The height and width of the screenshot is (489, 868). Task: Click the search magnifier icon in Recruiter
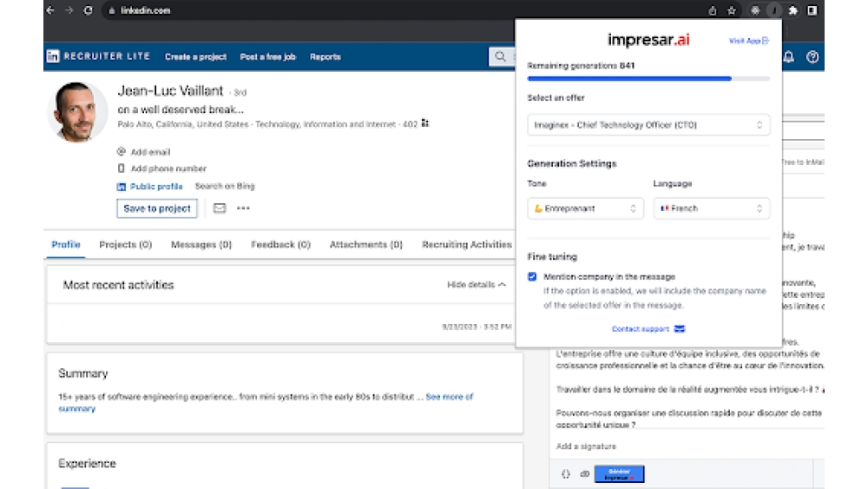point(501,56)
